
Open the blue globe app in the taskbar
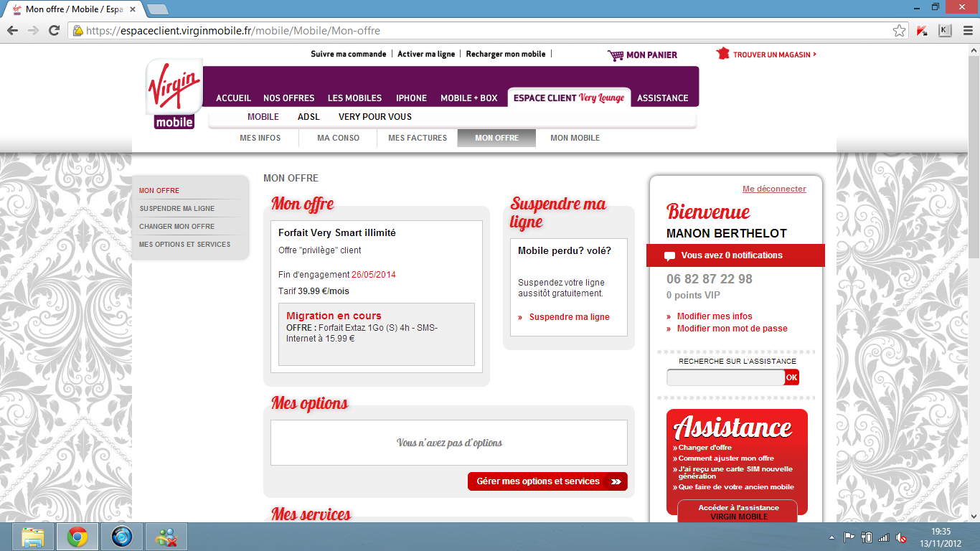pos(122,537)
